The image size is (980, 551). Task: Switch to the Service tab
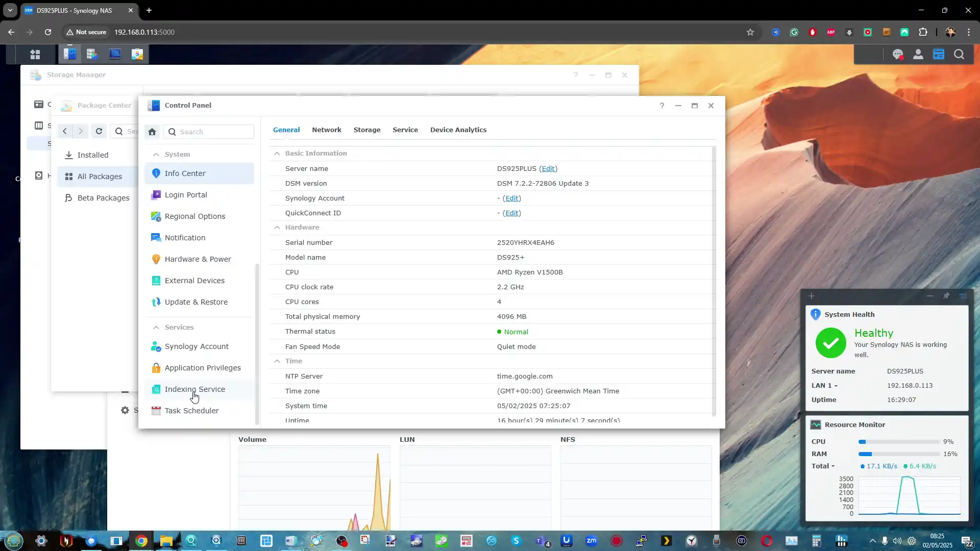pyautogui.click(x=405, y=130)
